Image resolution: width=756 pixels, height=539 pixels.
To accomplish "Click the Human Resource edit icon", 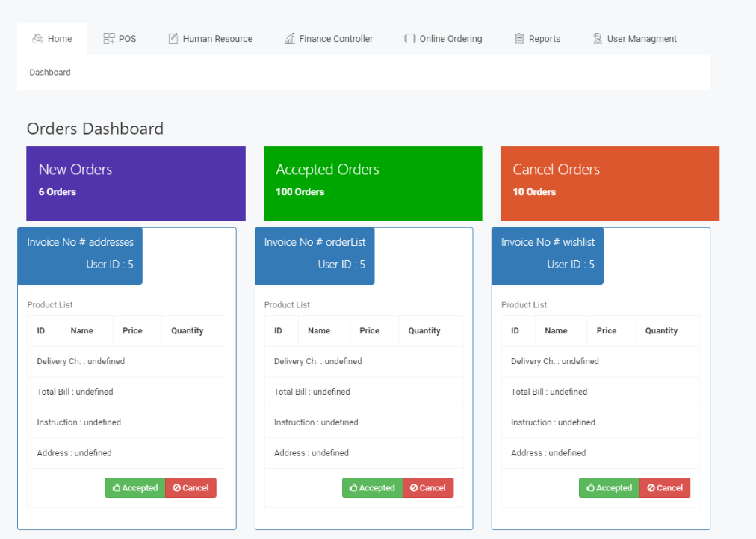I will 173,39.
